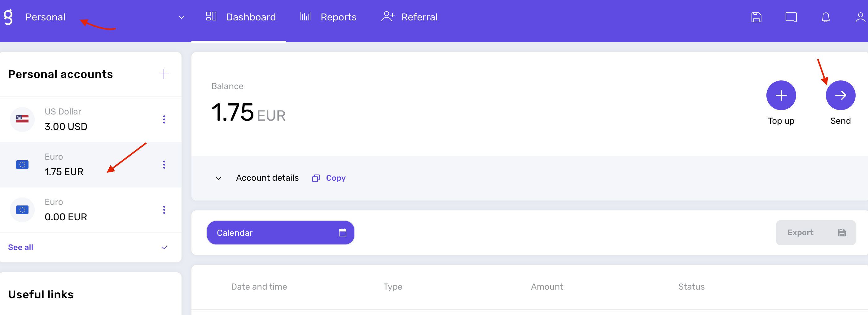Click the Useful links heading

(x=41, y=295)
